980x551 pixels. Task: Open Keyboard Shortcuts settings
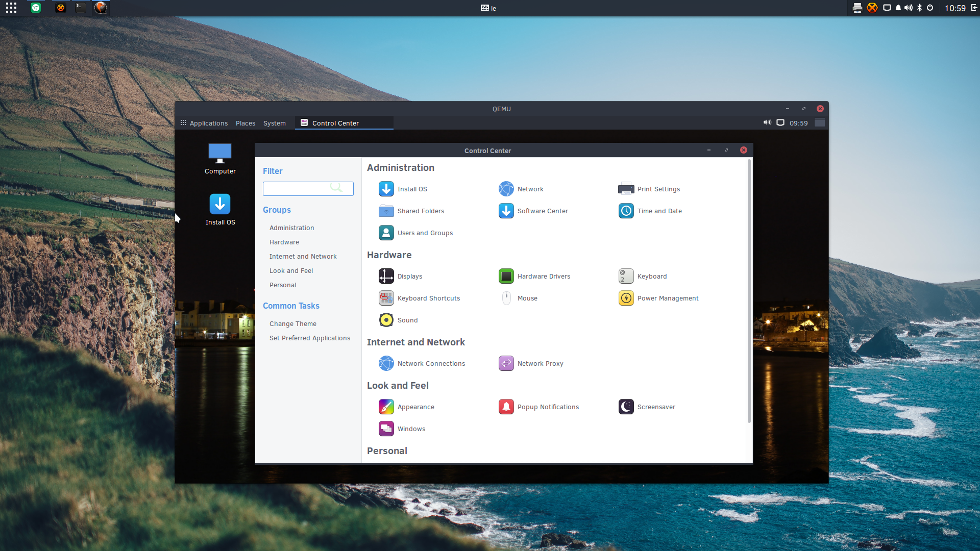tap(419, 298)
